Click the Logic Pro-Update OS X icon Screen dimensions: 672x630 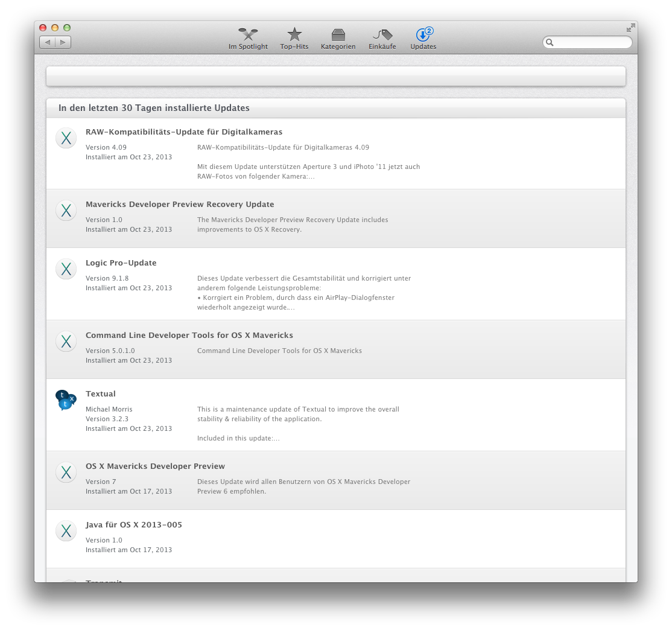click(66, 269)
